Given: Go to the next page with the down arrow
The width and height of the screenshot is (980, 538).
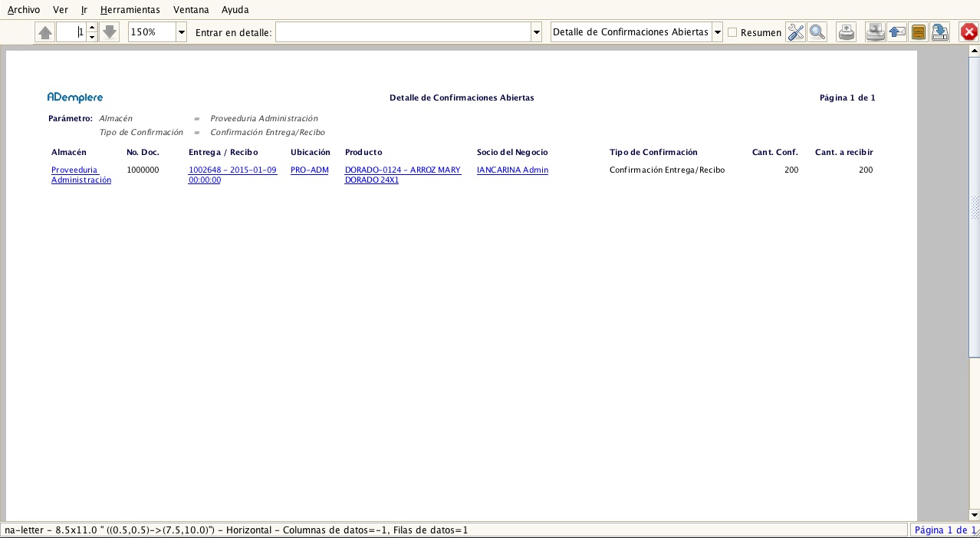Looking at the screenshot, I should (110, 32).
